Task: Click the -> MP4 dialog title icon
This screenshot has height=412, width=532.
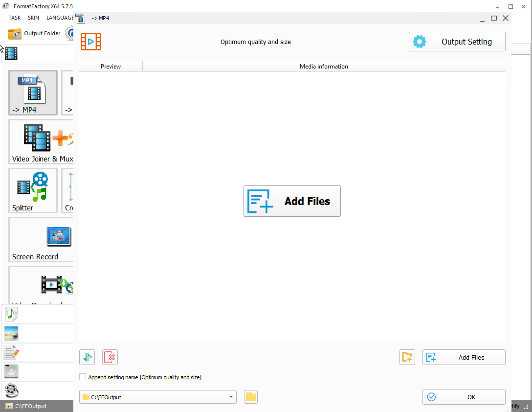Action: coord(80,18)
